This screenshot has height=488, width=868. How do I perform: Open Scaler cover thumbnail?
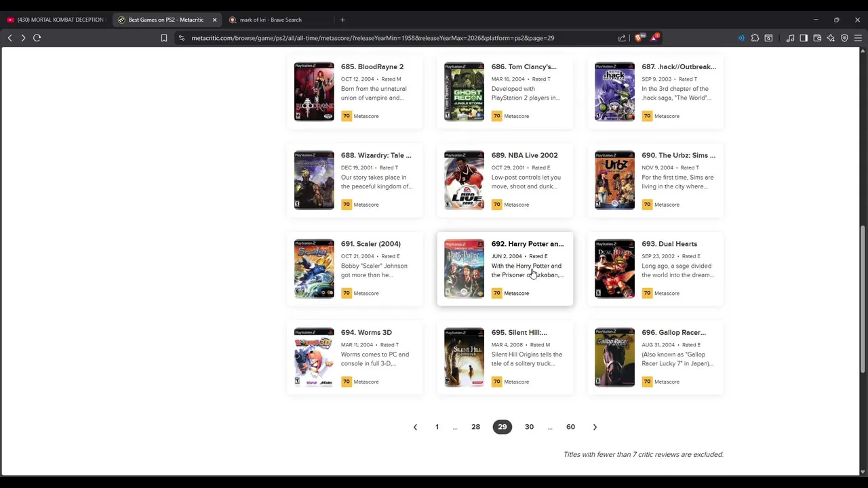tap(314, 268)
